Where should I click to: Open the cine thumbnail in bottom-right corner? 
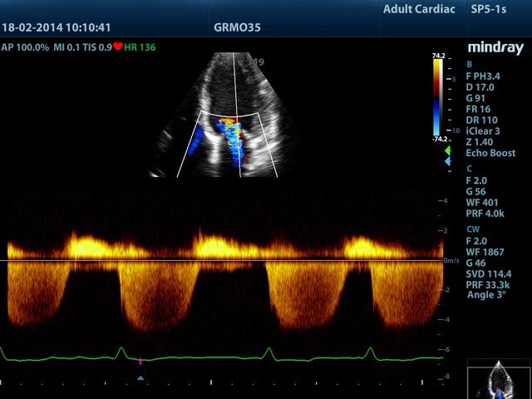499,379
